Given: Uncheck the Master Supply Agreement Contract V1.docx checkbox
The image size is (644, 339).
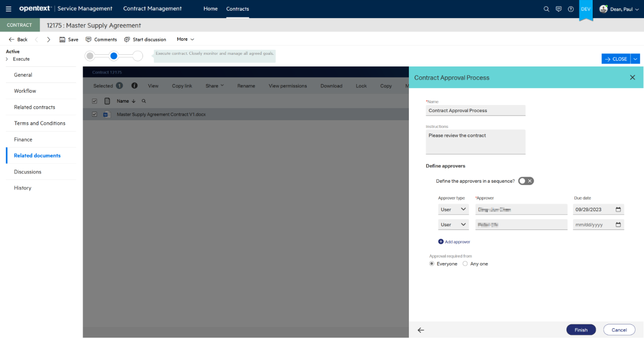Looking at the screenshot, I should coord(95,114).
